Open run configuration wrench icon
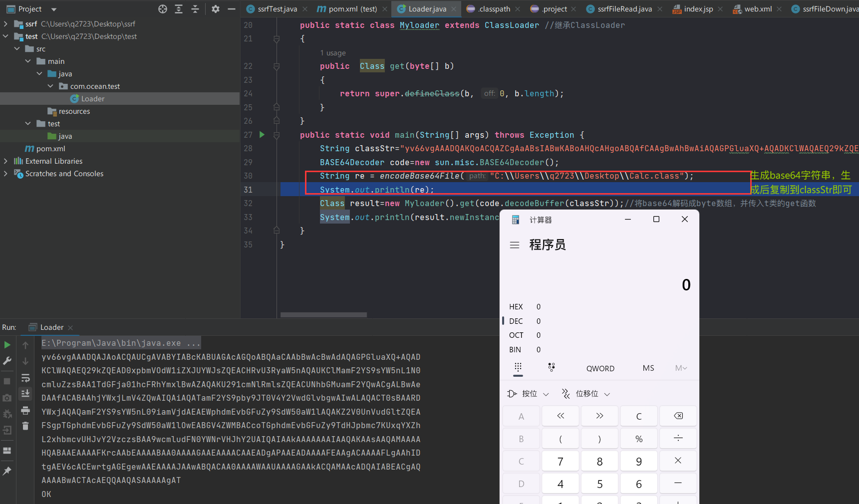 pos(7,361)
